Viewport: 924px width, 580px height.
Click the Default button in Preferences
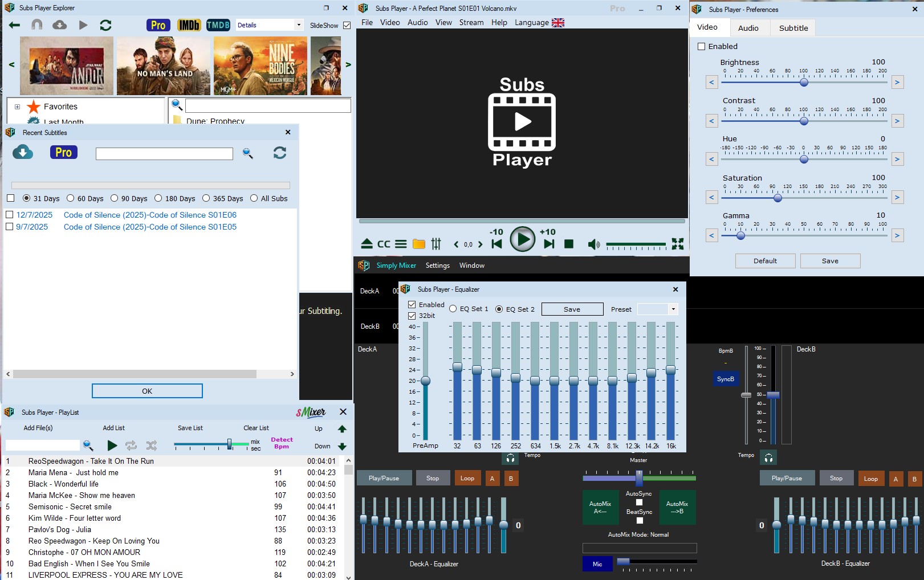764,261
